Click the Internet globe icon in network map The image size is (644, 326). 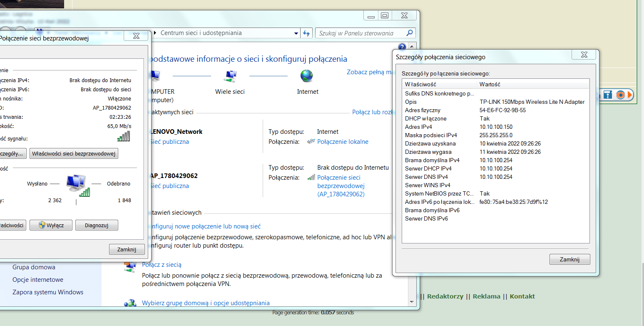point(307,76)
